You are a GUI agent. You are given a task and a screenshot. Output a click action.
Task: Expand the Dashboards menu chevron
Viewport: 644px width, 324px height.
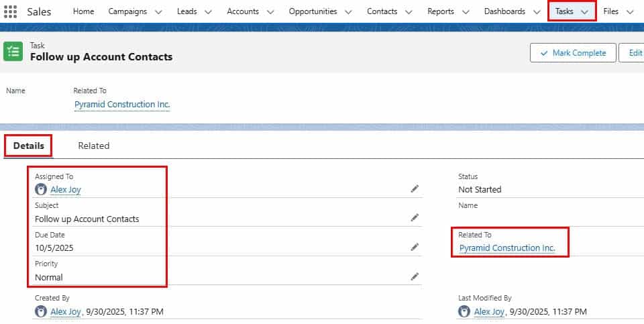pyautogui.click(x=537, y=12)
